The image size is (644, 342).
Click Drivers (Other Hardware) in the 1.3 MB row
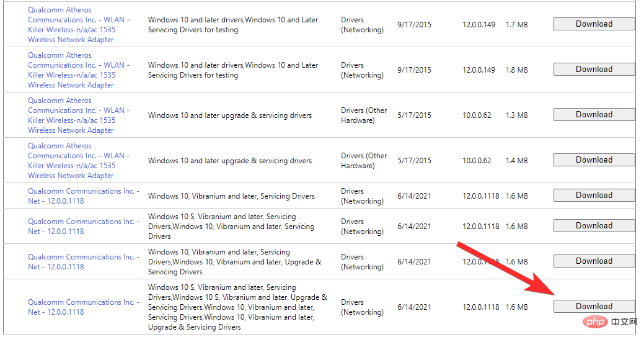[364, 115]
